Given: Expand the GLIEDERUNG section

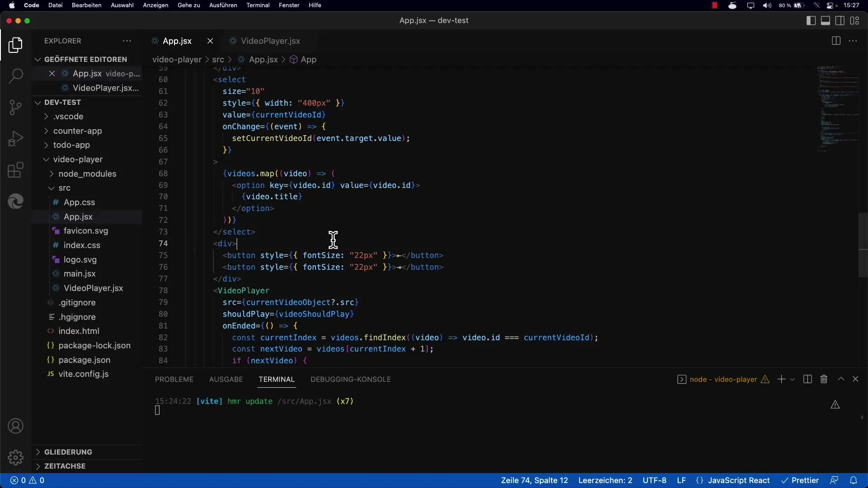Looking at the screenshot, I should [x=68, y=452].
